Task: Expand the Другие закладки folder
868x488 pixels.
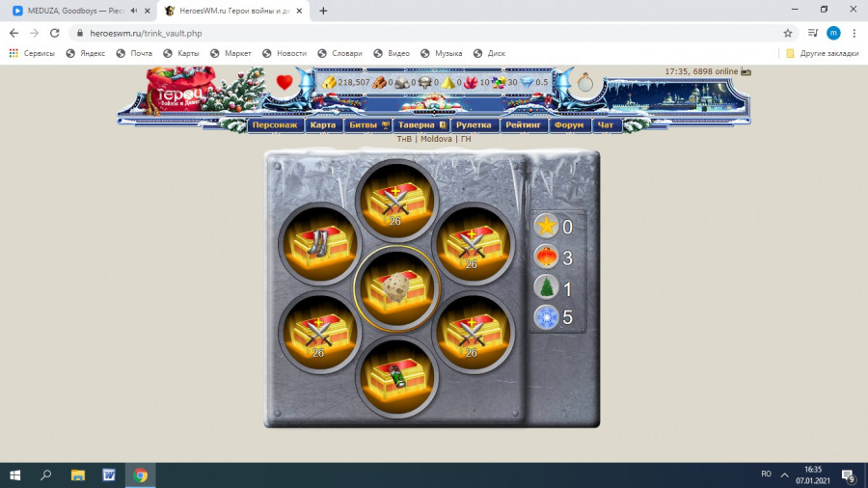Action: 823,53
